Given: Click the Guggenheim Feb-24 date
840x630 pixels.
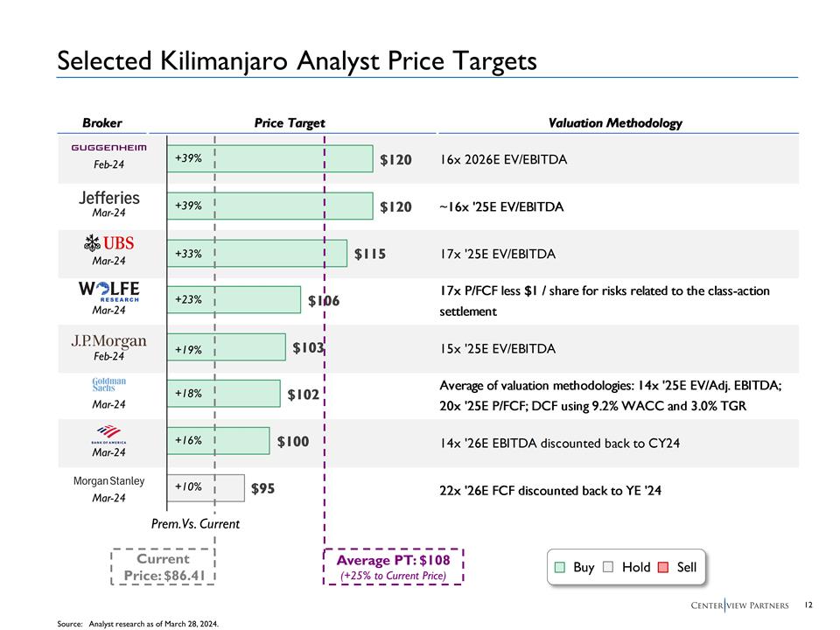Looking at the screenshot, I should click(108, 164).
